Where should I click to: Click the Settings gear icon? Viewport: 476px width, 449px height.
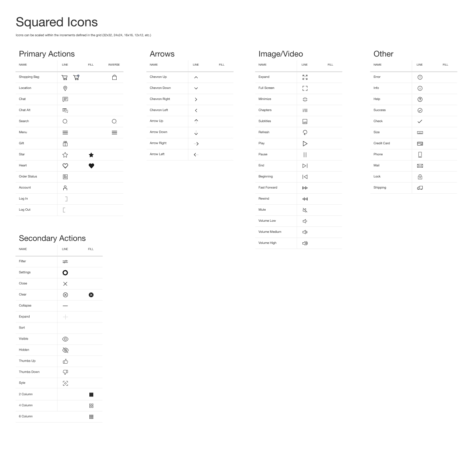[x=65, y=273]
